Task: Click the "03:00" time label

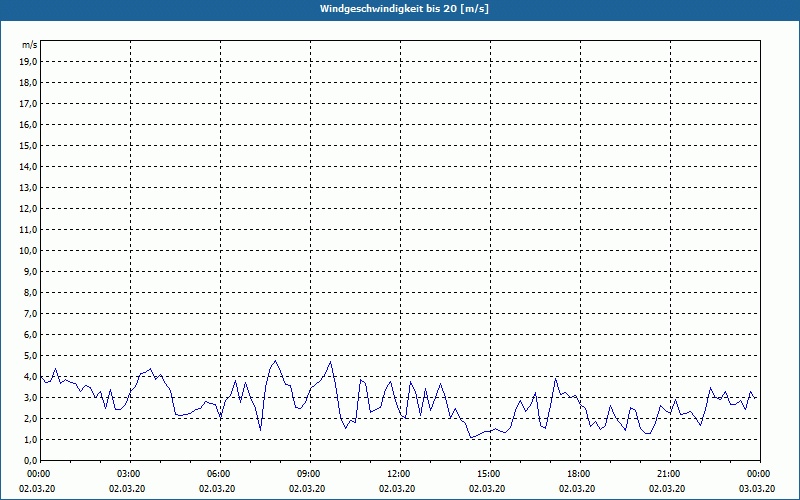Action: pos(131,474)
